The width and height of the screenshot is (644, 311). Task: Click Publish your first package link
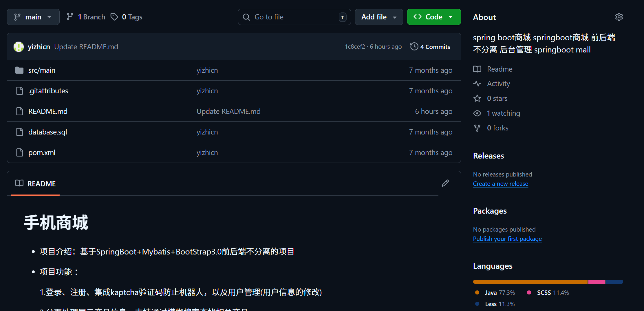[x=507, y=239]
